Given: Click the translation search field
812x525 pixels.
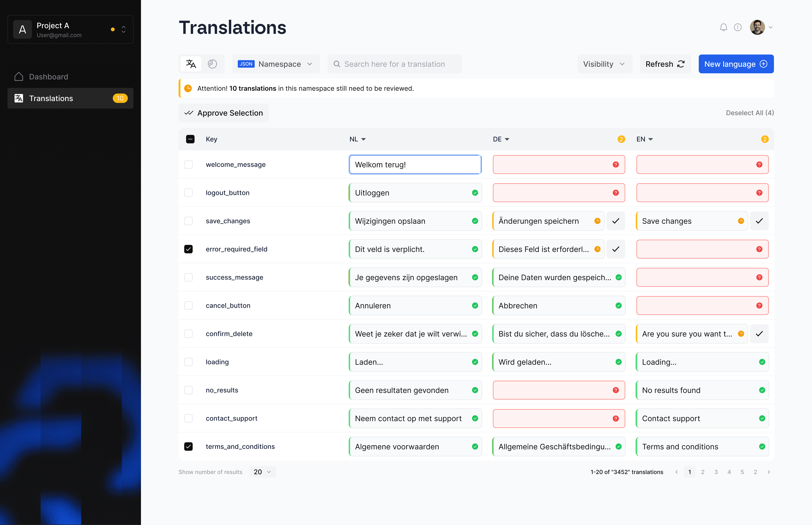Looking at the screenshot, I should (x=394, y=64).
